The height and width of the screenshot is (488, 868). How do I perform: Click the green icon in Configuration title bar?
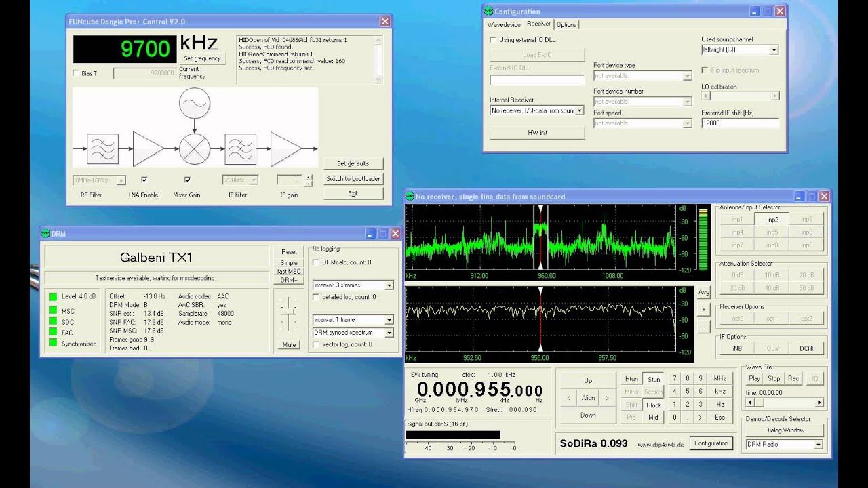488,11
